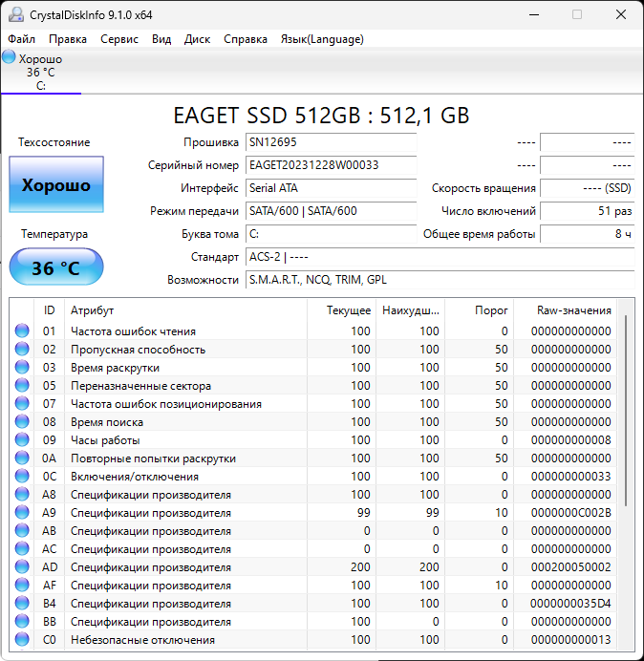Click the Raw-значения column header
The width and height of the screenshot is (644, 661).
573,310
